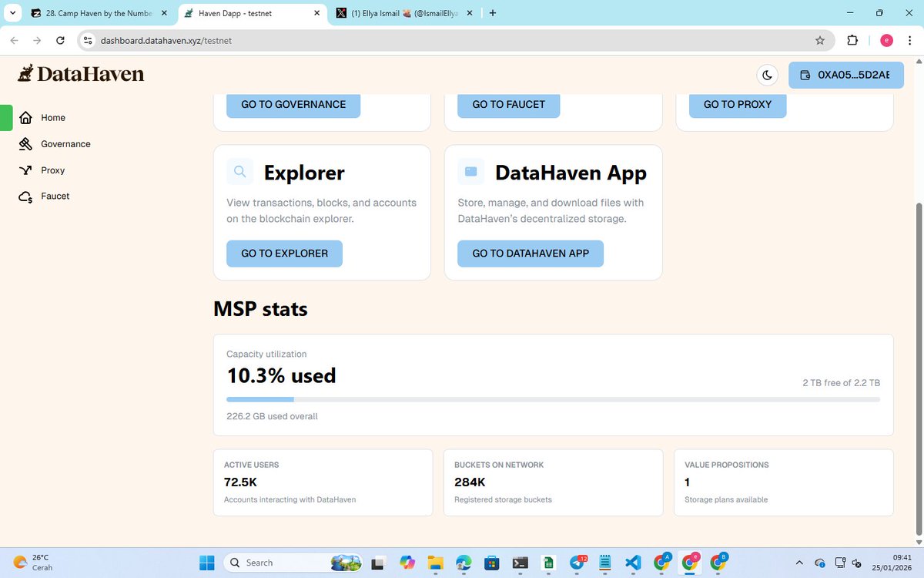The width and height of the screenshot is (924, 578).
Task: Open the terminal from the taskbar
Action: (x=521, y=563)
